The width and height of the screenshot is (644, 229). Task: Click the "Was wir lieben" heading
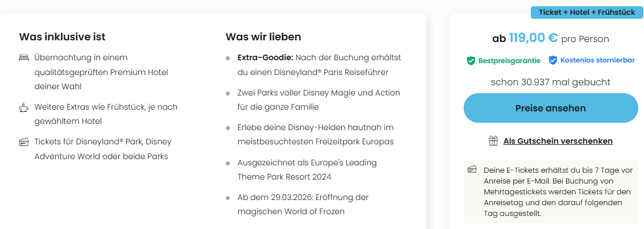click(263, 37)
